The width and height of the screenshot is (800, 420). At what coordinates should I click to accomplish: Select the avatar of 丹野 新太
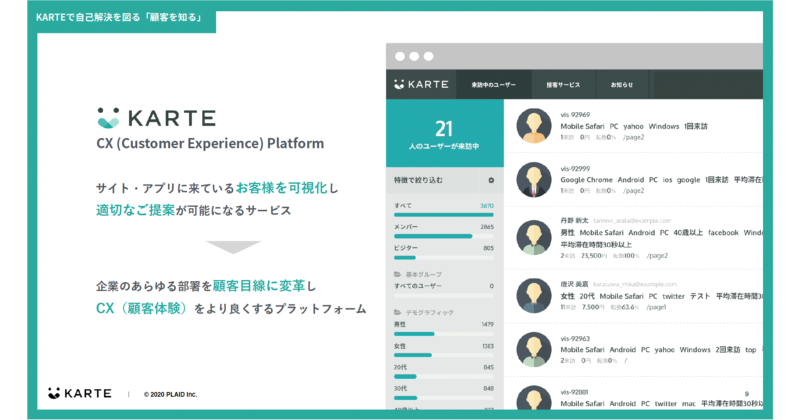[x=534, y=237]
